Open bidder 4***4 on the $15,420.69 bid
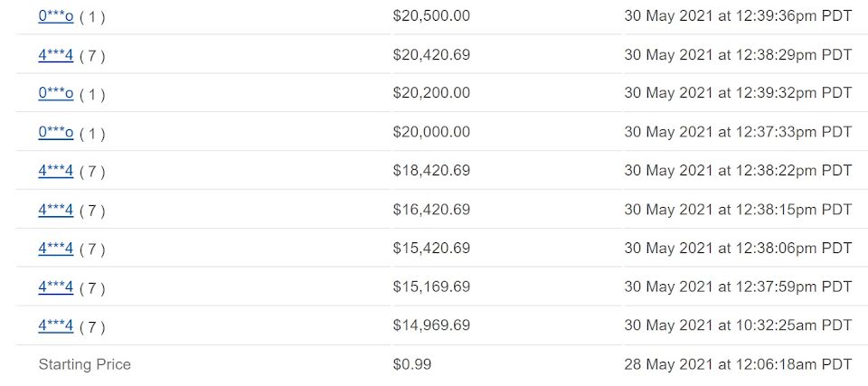 point(55,249)
